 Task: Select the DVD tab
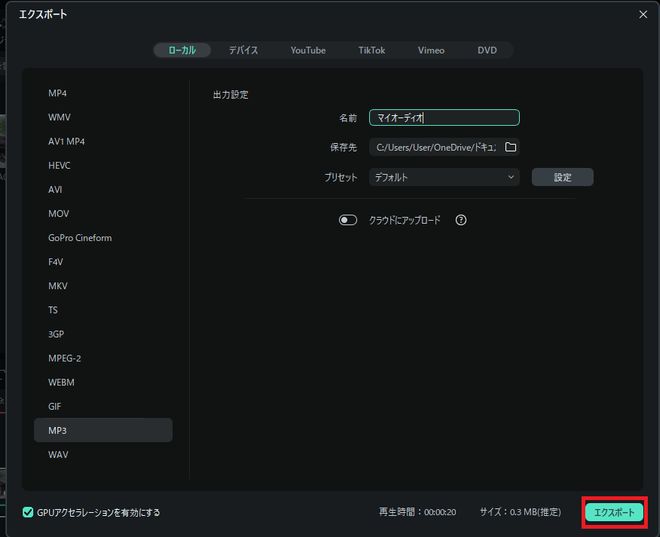pos(487,50)
